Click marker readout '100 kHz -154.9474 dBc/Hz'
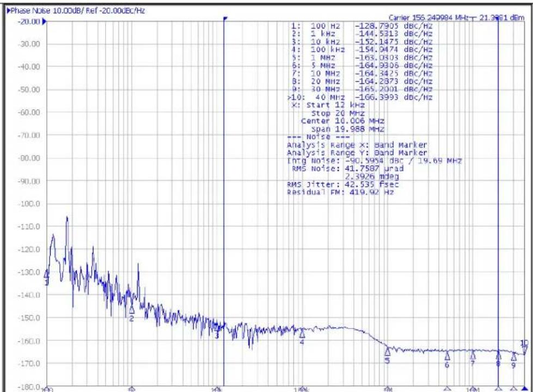Screen dimensions: 533x392 coord(362,50)
